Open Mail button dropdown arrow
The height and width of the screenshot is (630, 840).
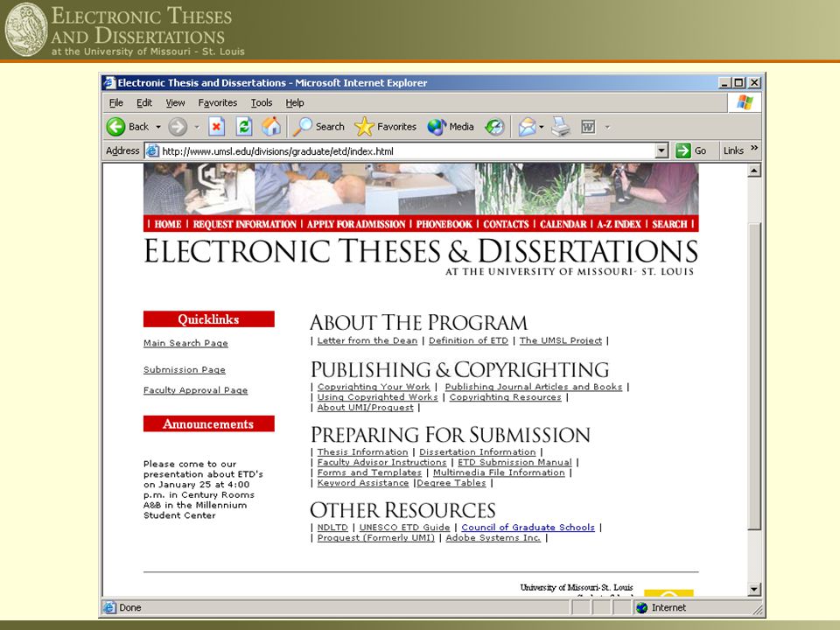[x=542, y=127]
